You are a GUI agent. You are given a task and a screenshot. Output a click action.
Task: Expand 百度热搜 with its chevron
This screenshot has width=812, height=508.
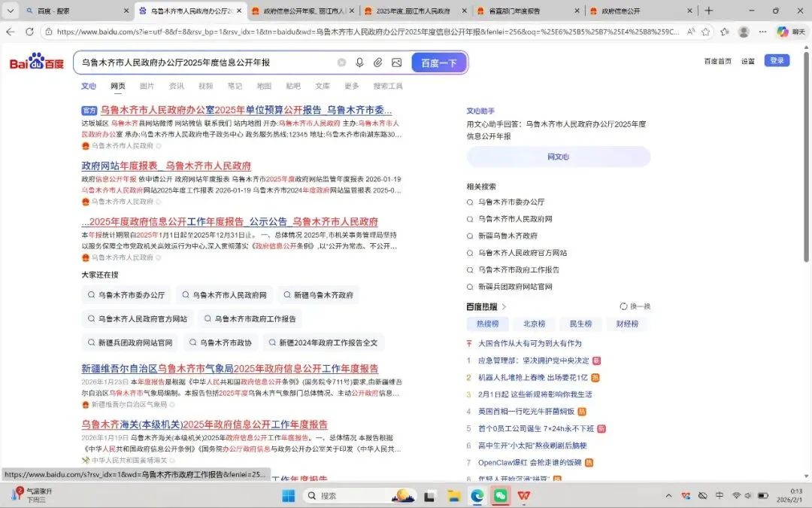pyautogui.click(x=504, y=307)
